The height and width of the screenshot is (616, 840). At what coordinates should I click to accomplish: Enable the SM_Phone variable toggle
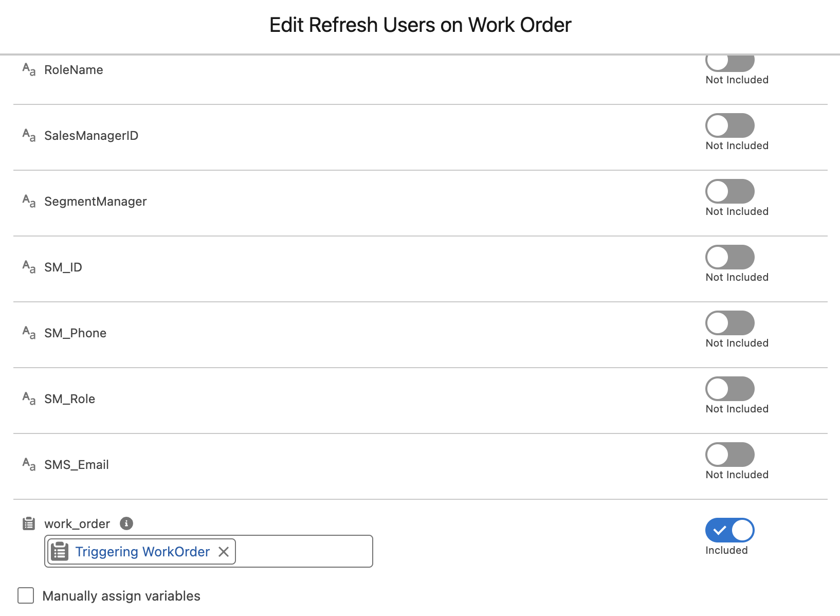[729, 323]
